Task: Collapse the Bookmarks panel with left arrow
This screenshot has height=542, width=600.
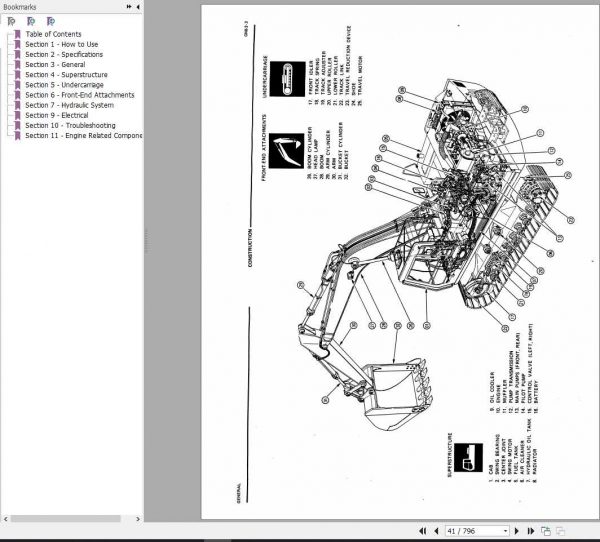Action: point(138,7)
